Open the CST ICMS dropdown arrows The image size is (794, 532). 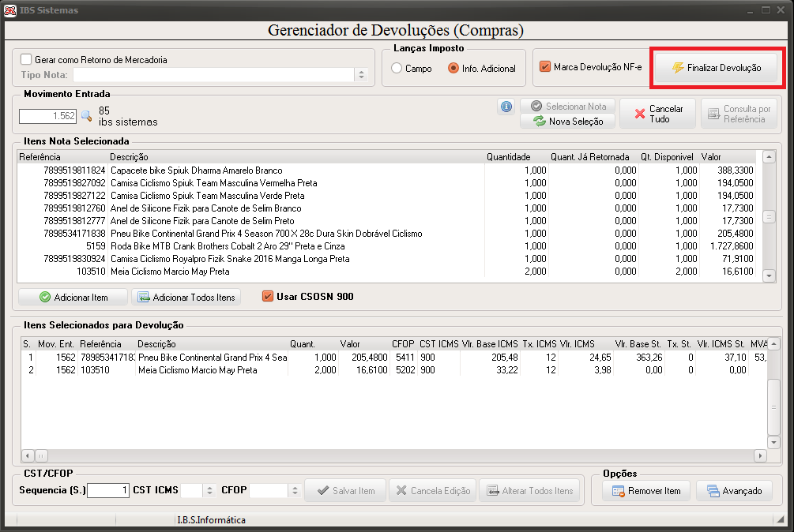(x=209, y=490)
